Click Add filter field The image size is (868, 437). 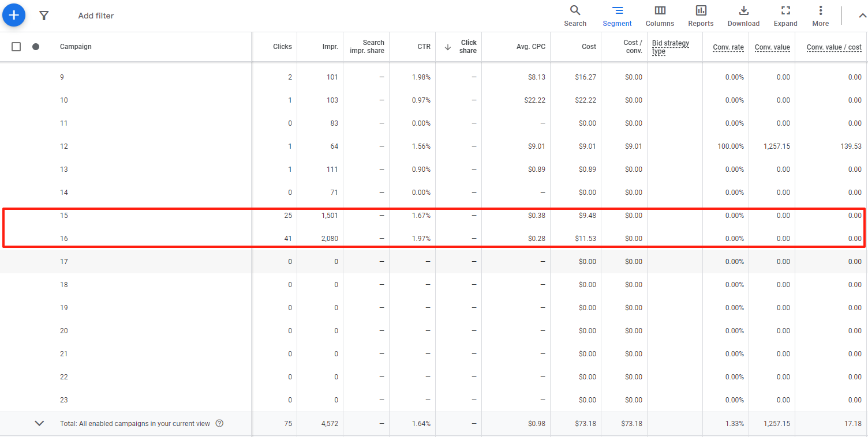click(x=96, y=16)
